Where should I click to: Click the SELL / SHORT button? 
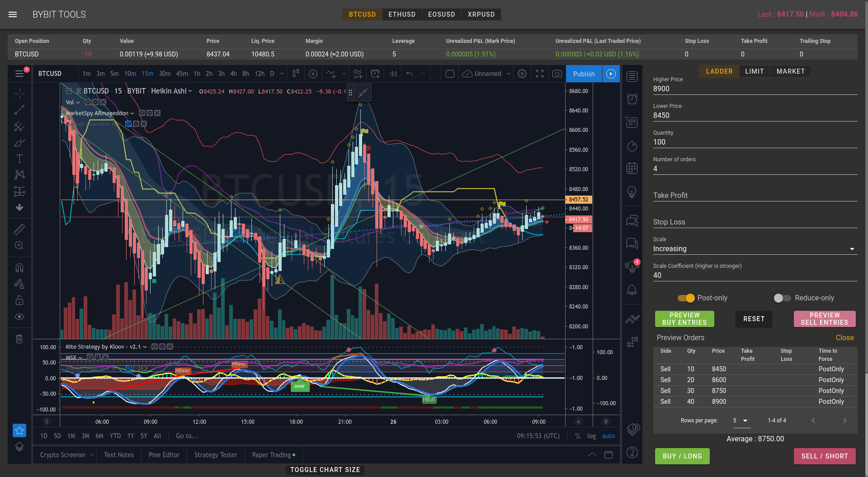click(x=825, y=456)
